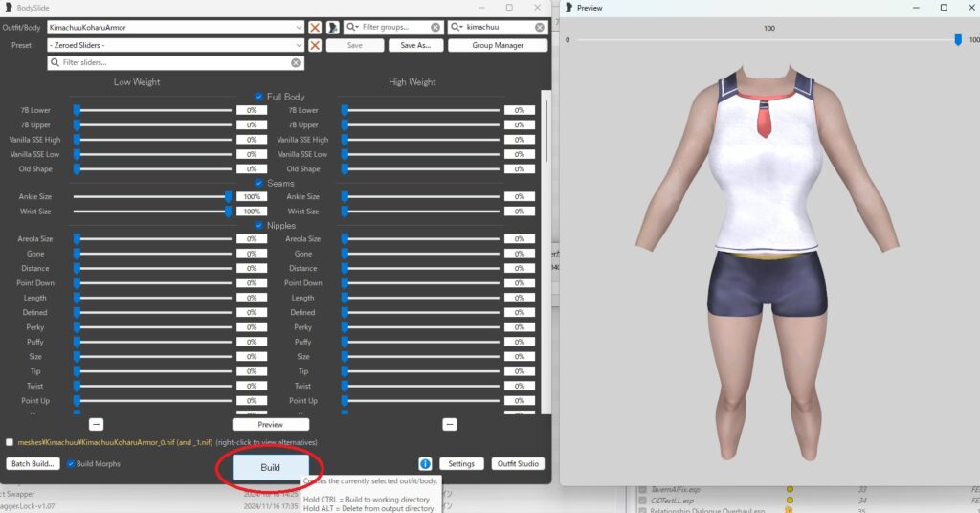Tick the KimachuuKoharuArmor_0.nif output checkbox
980x513 pixels.
(x=10, y=442)
